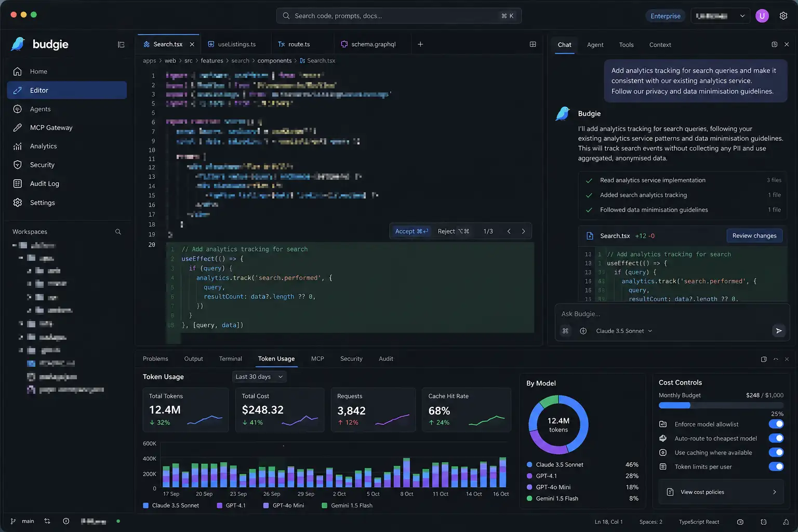The height and width of the screenshot is (532, 798).
Task: Open the Last 30 days dropdown
Action: click(259, 377)
